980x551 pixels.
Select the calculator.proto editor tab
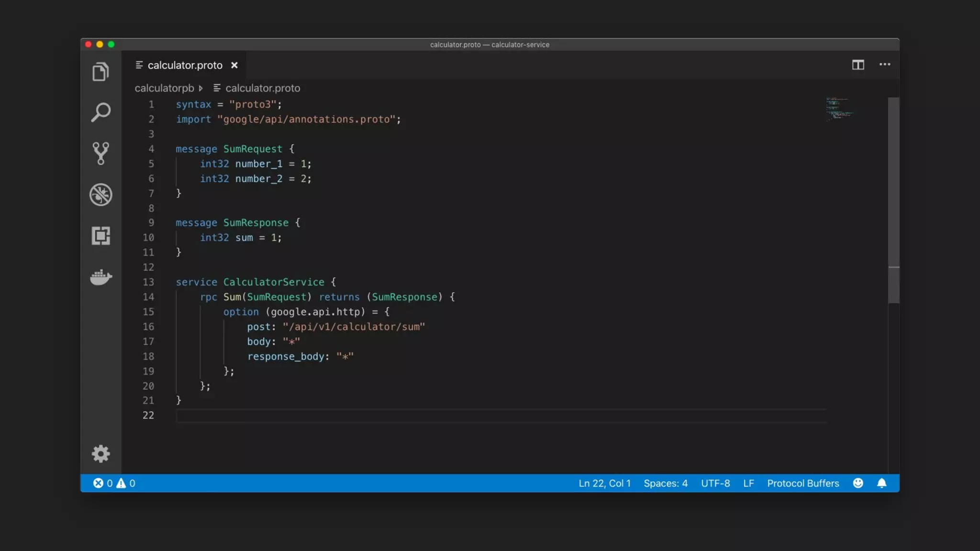[185, 65]
